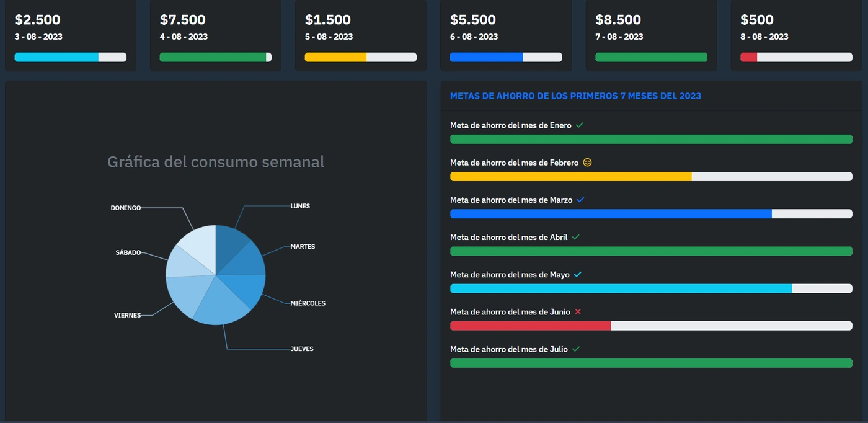Click the red X icon beside Junio
868x423 pixels.
(x=578, y=311)
